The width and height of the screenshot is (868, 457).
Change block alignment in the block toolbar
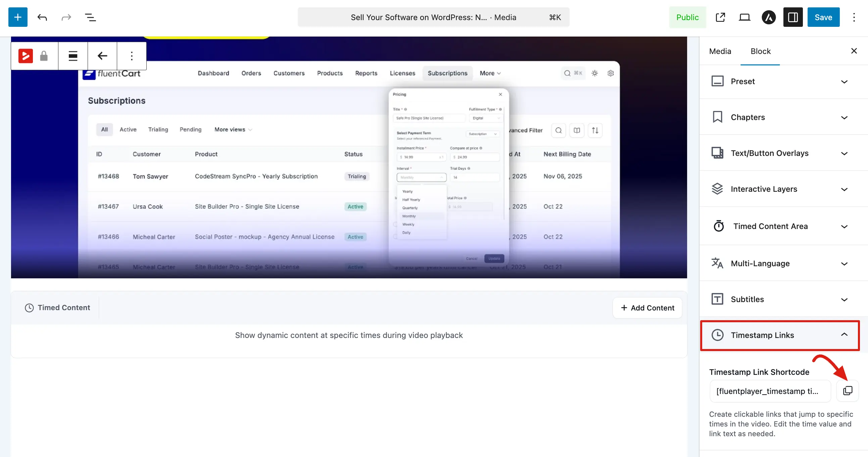pos(73,56)
